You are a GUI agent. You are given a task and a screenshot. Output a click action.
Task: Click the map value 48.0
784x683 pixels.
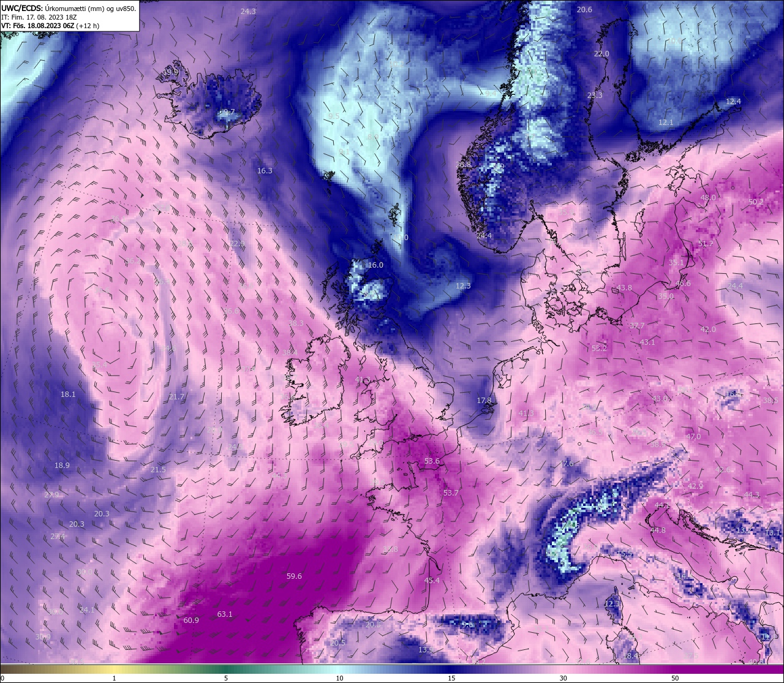point(708,198)
